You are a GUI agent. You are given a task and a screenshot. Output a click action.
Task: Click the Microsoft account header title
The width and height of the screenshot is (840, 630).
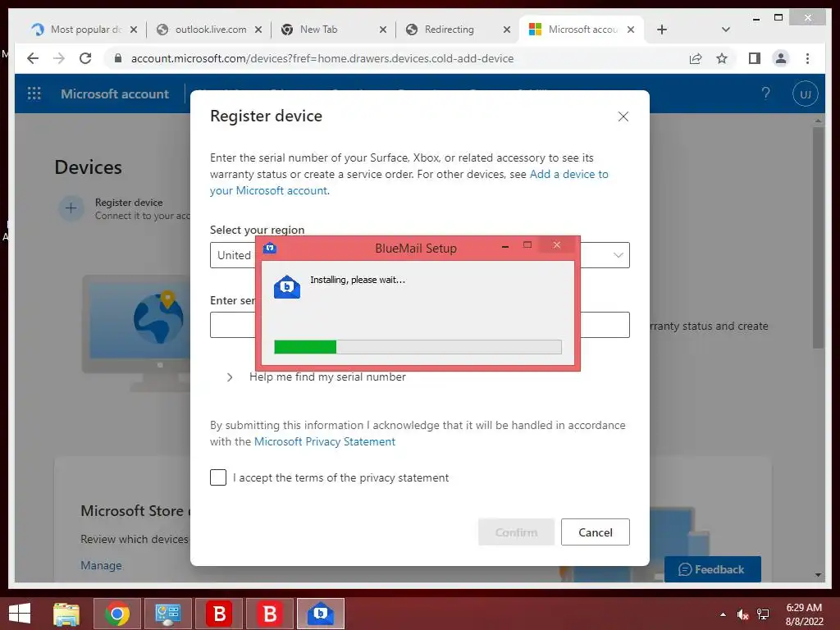[x=115, y=94]
